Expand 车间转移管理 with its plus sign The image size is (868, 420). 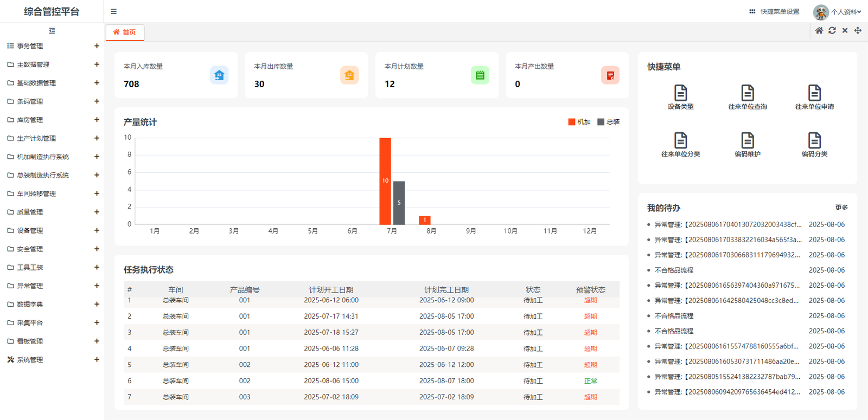97,193
